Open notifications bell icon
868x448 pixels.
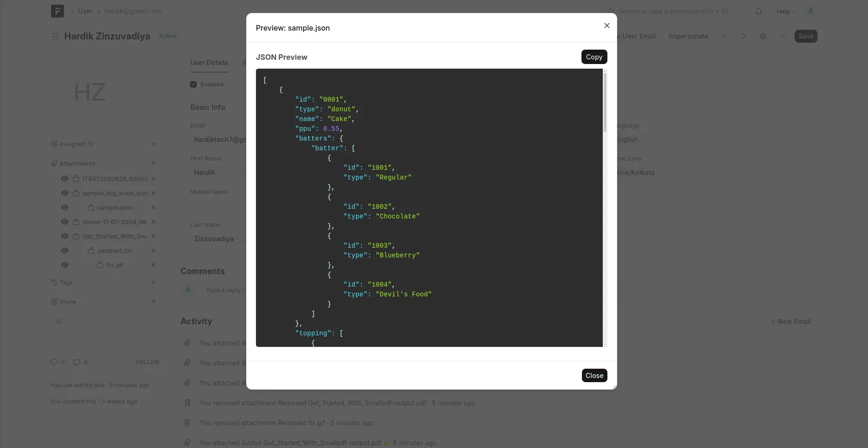click(x=759, y=11)
